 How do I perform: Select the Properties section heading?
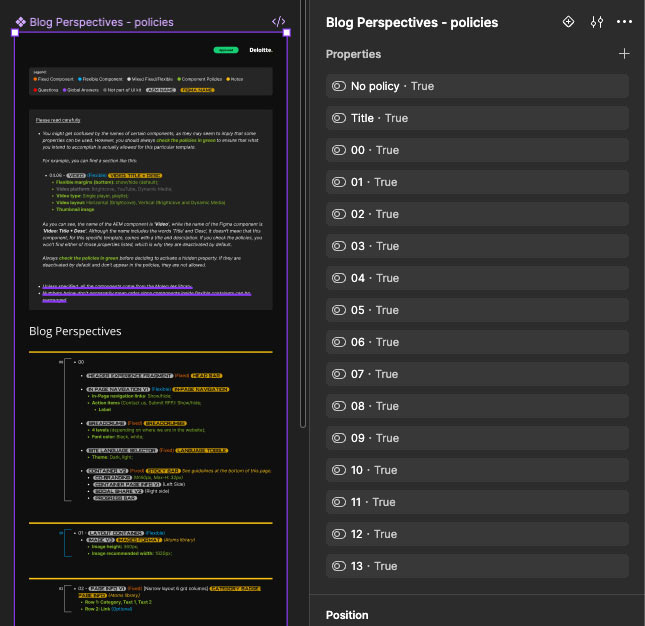coord(353,54)
